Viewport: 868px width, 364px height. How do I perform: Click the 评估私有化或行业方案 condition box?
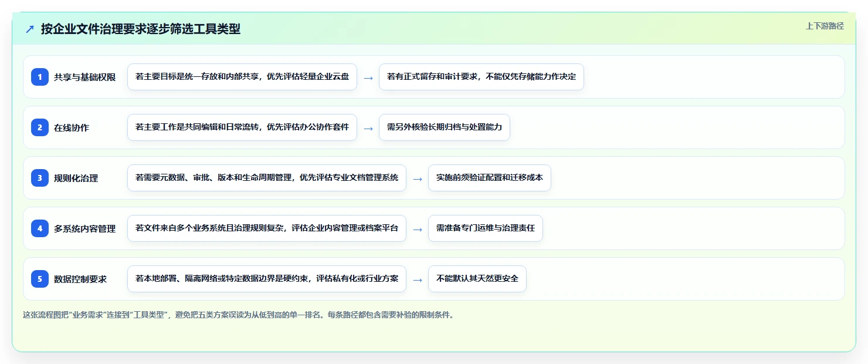(267, 279)
